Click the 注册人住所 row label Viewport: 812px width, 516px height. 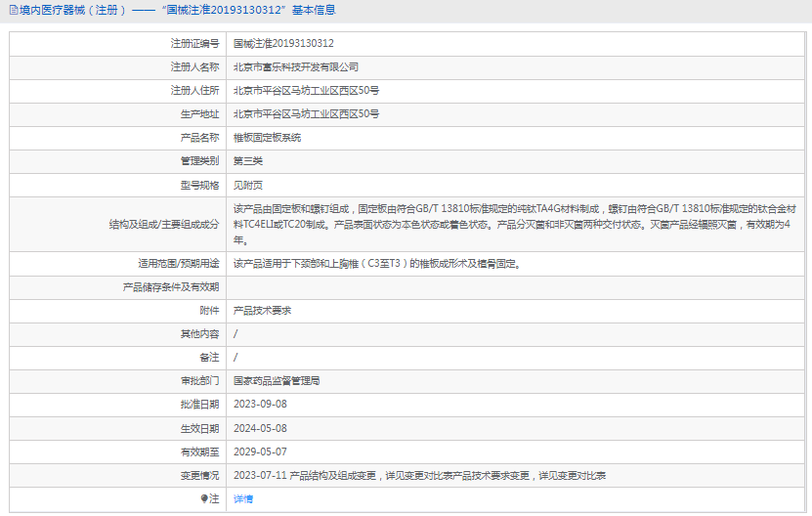coord(194,90)
